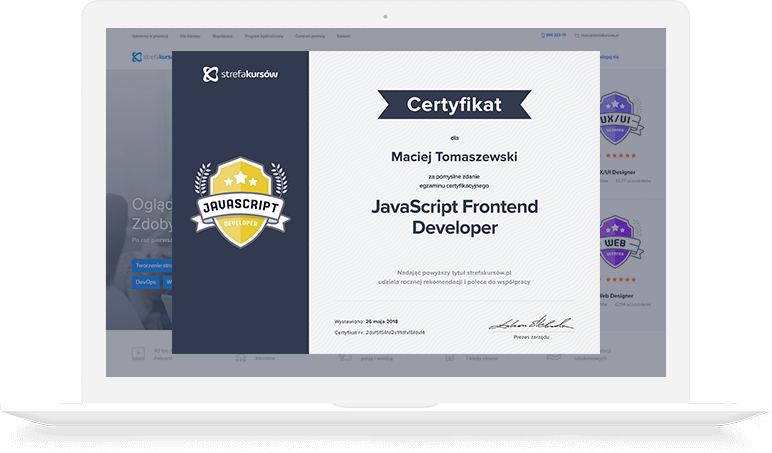Click the strefakursów logo on the certificate
This screenshot has height=453, width=772.
tap(240, 74)
